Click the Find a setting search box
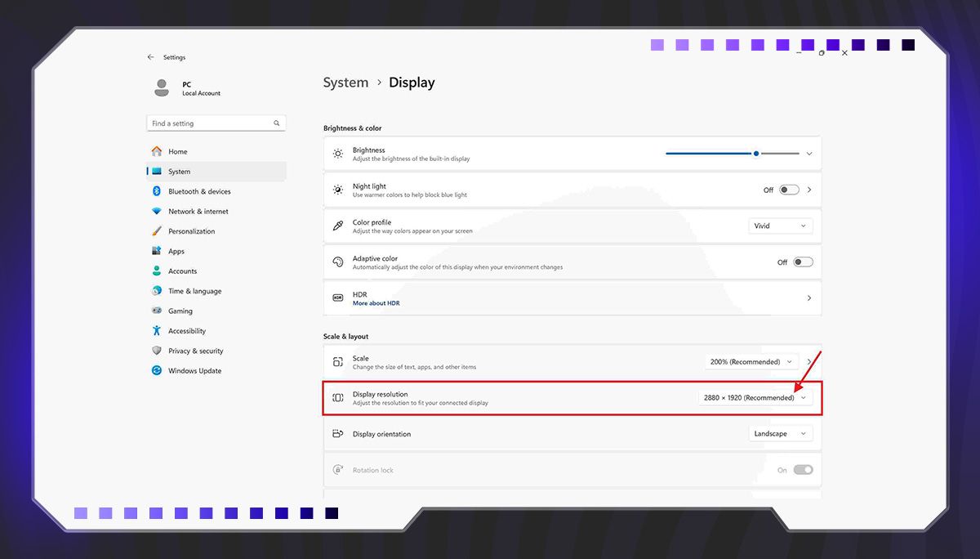Image resolution: width=980 pixels, height=559 pixels. tap(211, 123)
